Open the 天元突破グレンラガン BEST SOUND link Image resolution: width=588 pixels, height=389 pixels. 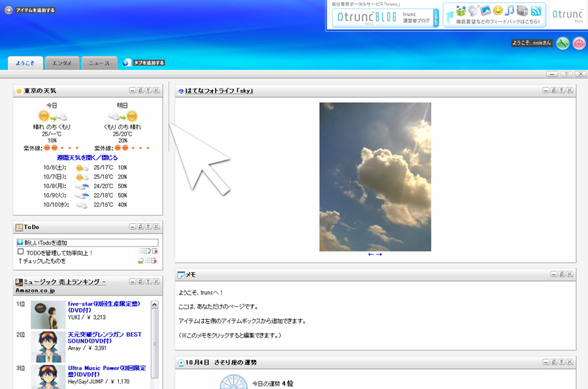point(105,337)
